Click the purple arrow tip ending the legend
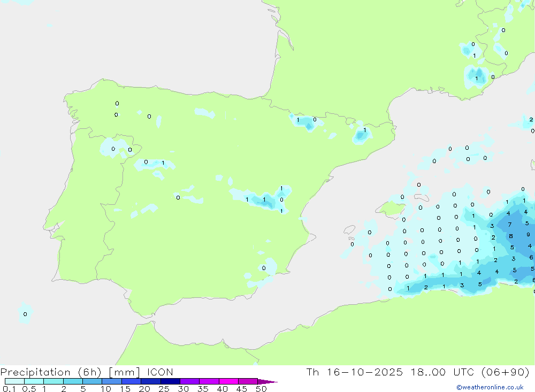Image resolution: width=535 pixels, height=392 pixels. [267, 381]
